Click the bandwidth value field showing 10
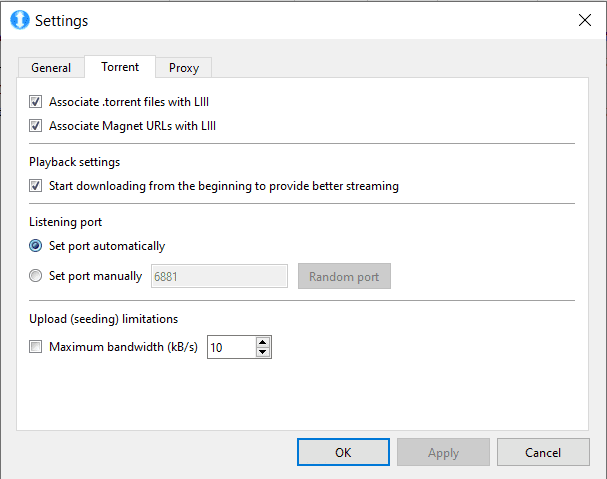The width and height of the screenshot is (607, 479). pos(231,347)
